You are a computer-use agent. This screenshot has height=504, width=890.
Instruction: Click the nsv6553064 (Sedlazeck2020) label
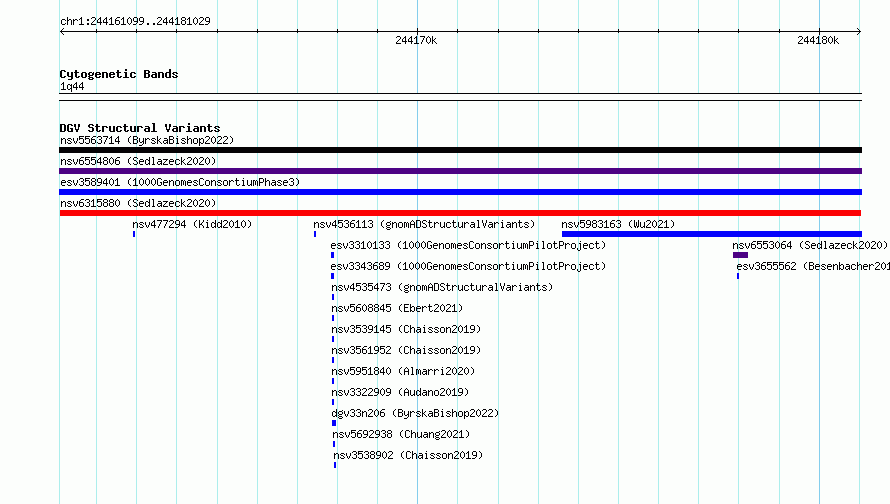click(810, 245)
